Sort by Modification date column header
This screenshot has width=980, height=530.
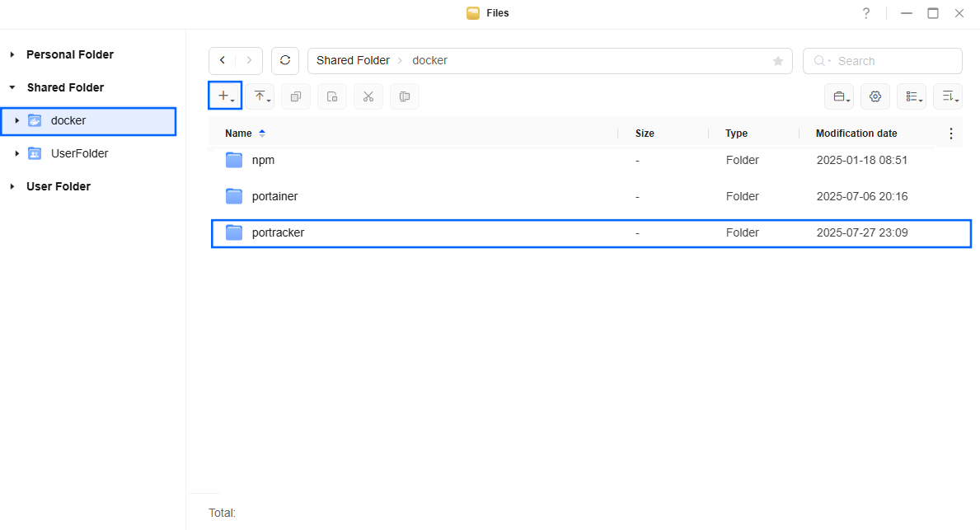pyautogui.click(x=856, y=134)
